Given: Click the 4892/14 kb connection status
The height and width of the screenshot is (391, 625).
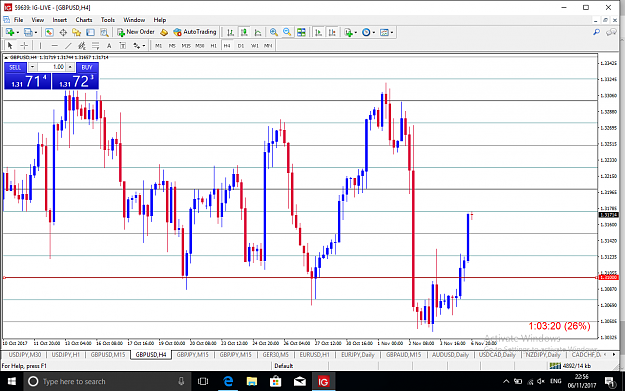Looking at the screenshot, I should coord(571,365).
